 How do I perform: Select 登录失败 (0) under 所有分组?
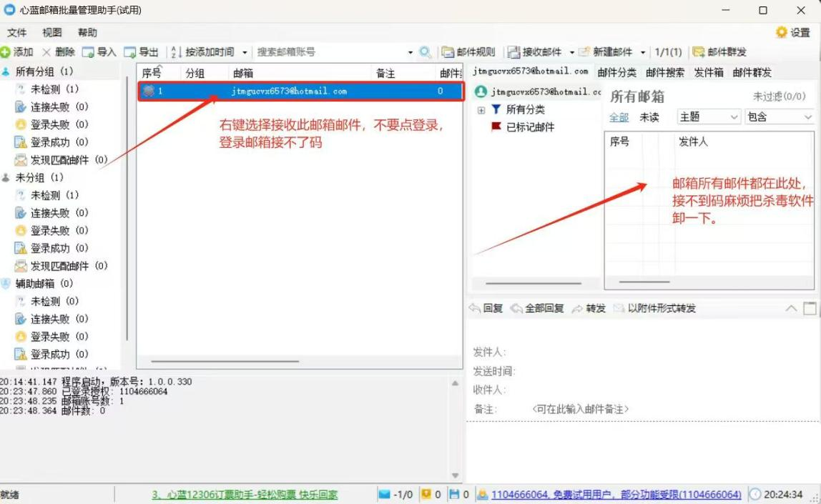pyautogui.click(x=59, y=124)
